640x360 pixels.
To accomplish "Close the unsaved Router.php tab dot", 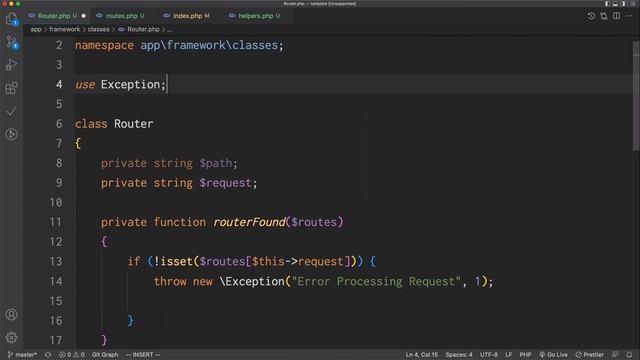I will tap(84, 16).
